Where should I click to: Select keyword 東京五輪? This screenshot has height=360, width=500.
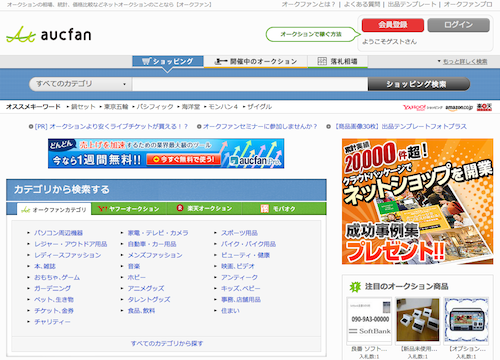tap(116, 107)
